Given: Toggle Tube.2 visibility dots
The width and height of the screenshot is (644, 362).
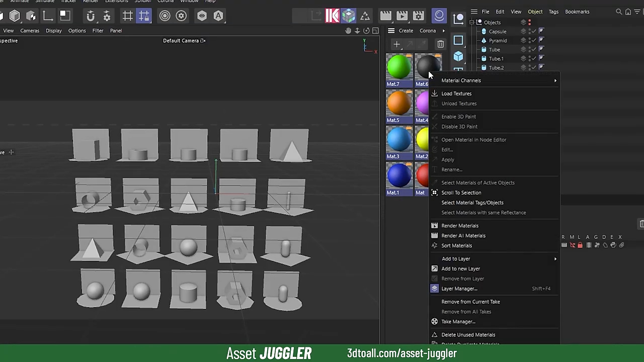Looking at the screenshot, I should (x=529, y=67).
